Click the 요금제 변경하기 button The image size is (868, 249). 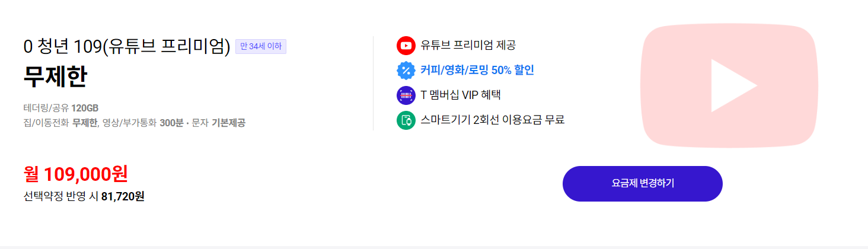pos(642,184)
